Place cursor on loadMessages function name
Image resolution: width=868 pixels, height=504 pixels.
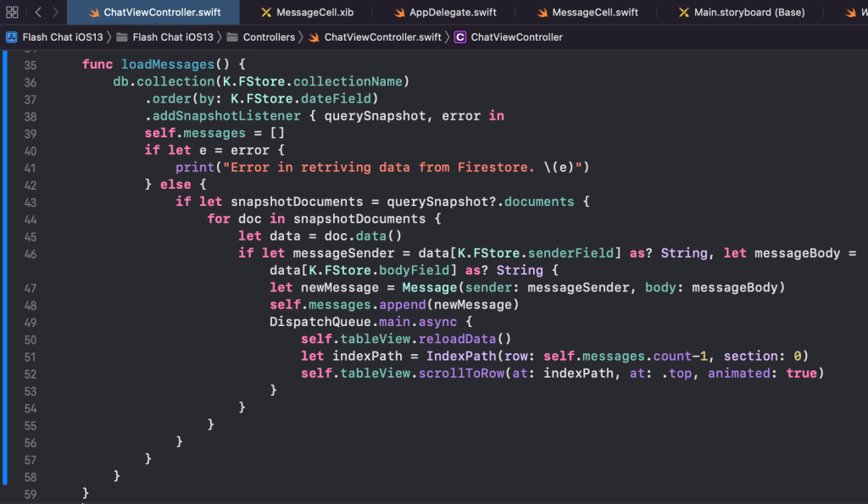pos(166,64)
